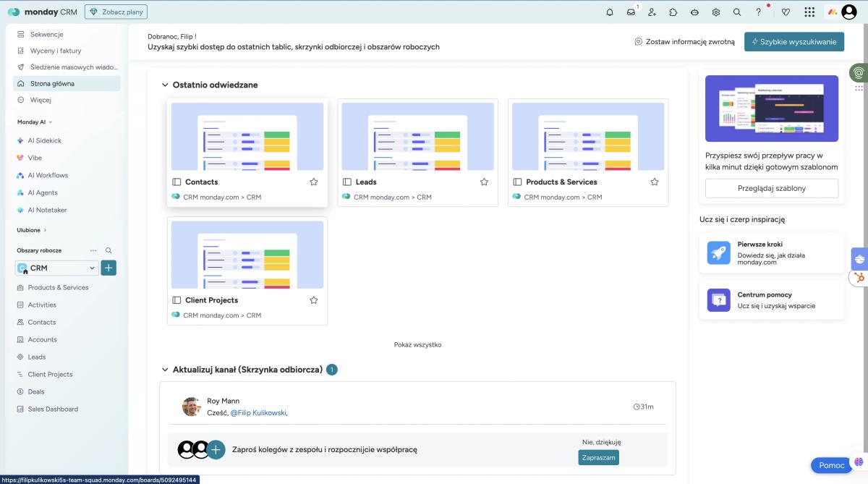Image resolution: width=868 pixels, height=484 pixels.
Task: Open Roy Mann's inbox update
Action: (x=418, y=407)
